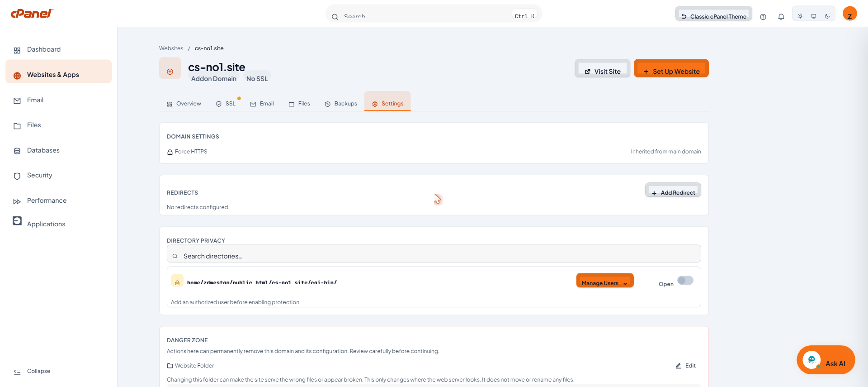Click the 'Inherited from main domain' text

(x=666, y=152)
